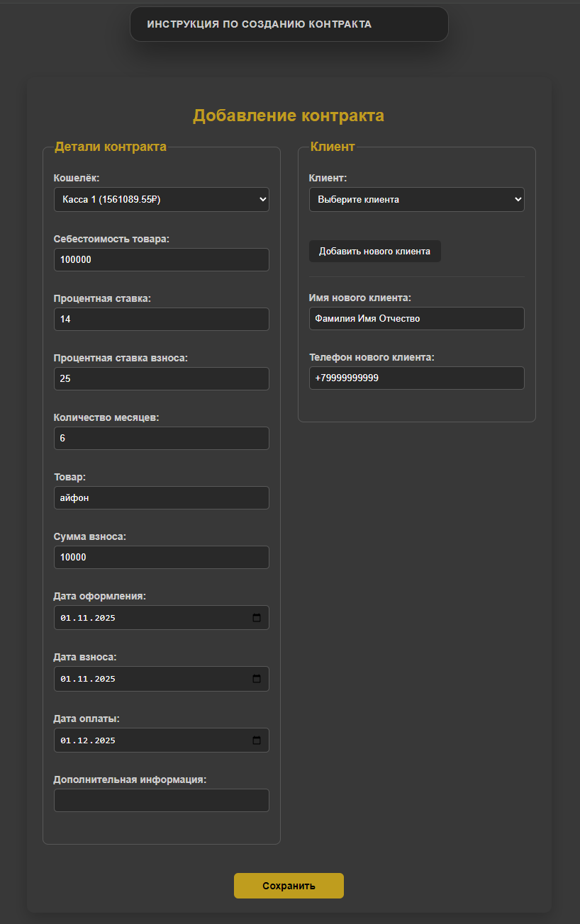Click into Процентная ставка field
This screenshot has width=580, height=924.
[x=161, y=320]
